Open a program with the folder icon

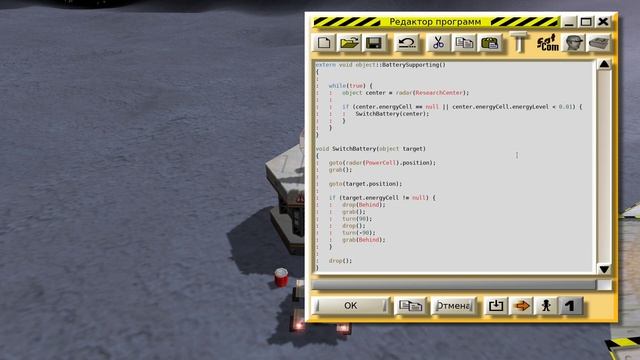349,43
